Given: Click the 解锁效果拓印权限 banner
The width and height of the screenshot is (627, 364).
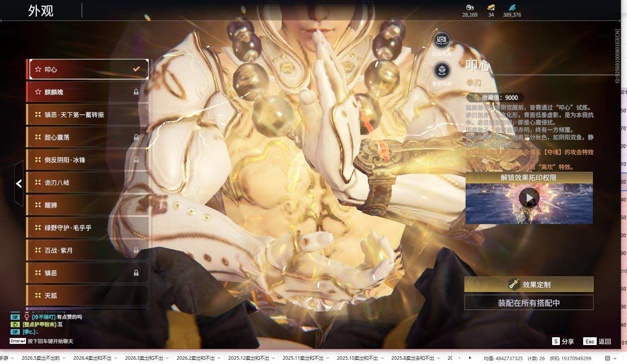Looking at the screenshot, I should coord(529,178).
